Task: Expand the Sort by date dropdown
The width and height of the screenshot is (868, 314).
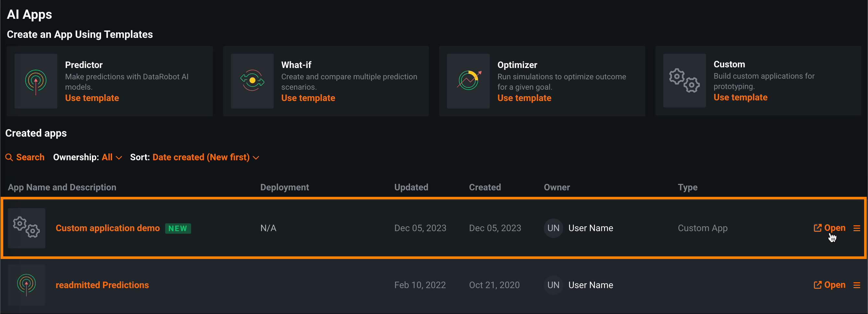Action: point(206,157)
